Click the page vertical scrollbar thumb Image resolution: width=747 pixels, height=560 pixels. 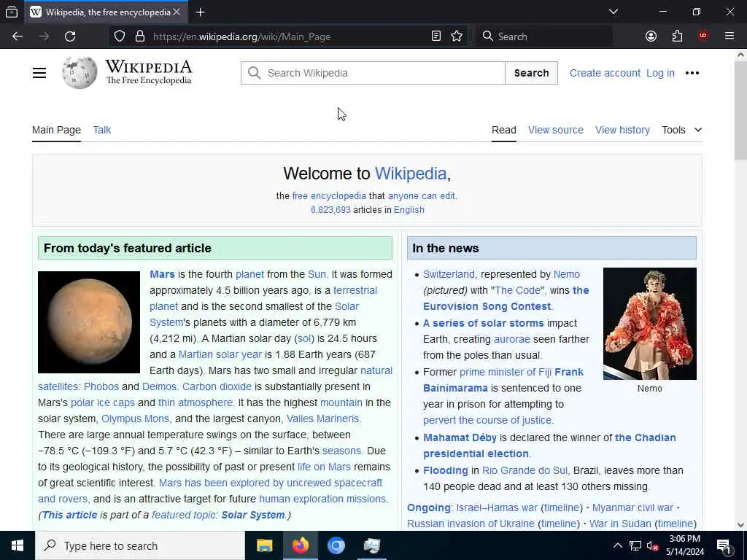(x=740, y=111)
